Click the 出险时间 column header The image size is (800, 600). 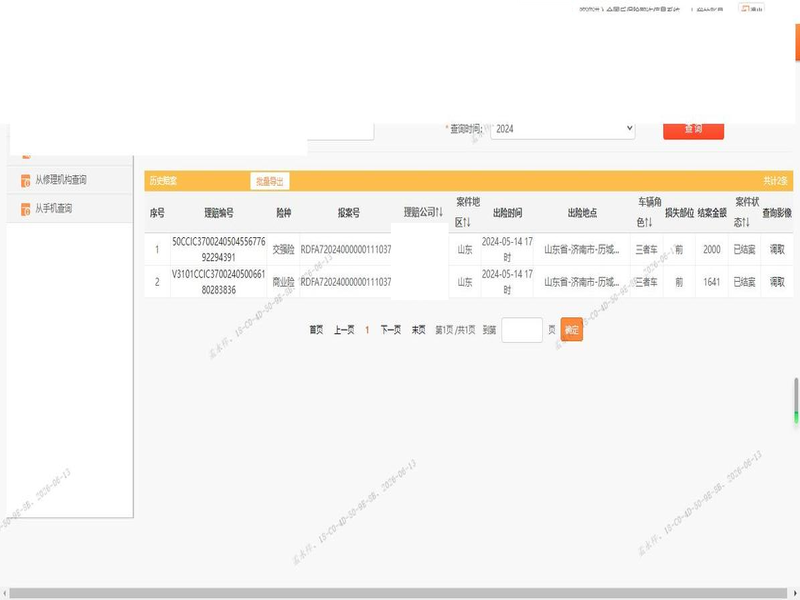pos(507,213)
